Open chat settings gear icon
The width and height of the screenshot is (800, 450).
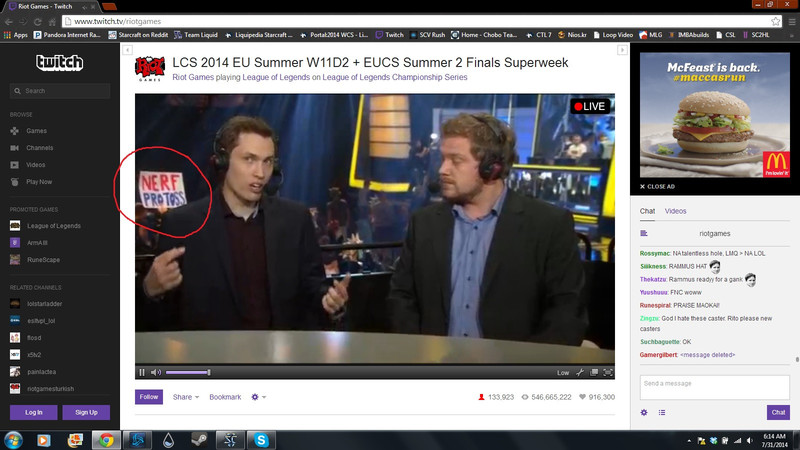tap(644, 413)
